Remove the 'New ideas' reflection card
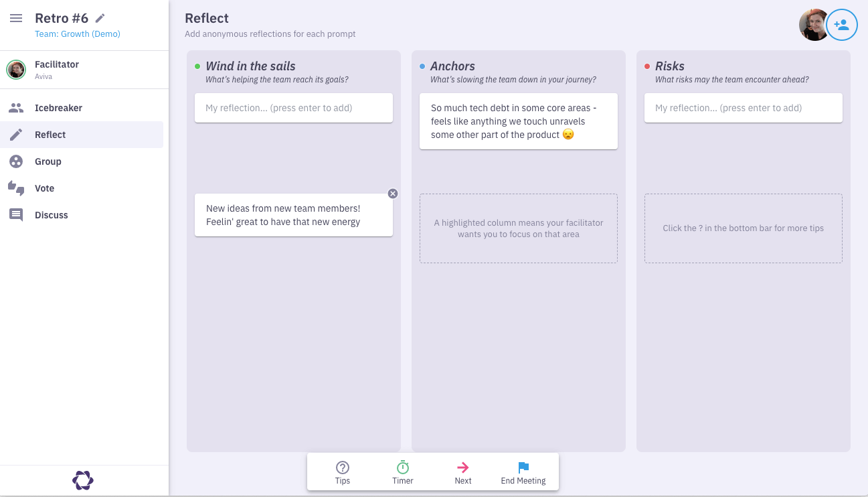The width and height of the screenshot is (868, 497). (x=393, y=194)
